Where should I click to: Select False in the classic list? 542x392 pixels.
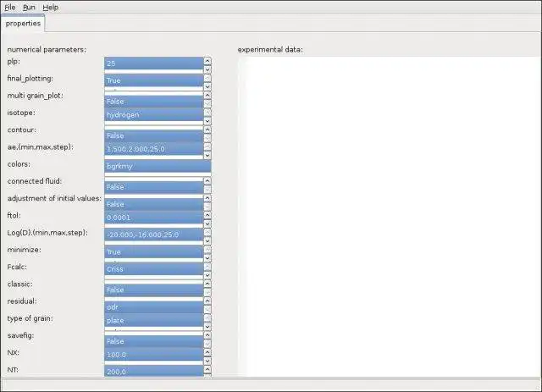[x=154, y=290]
